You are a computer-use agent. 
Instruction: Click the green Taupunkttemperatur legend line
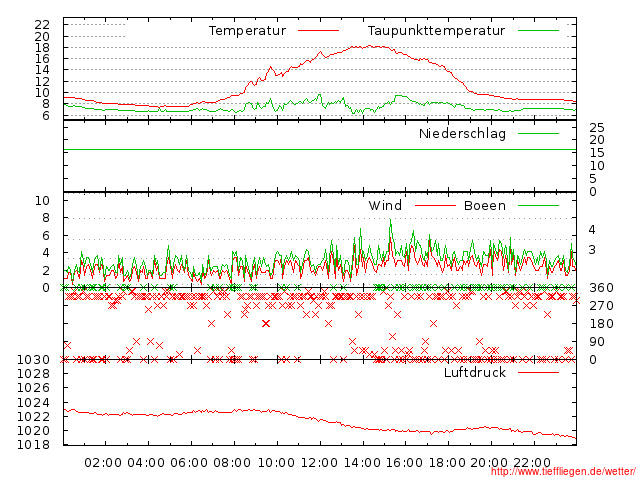coord(538,31)
